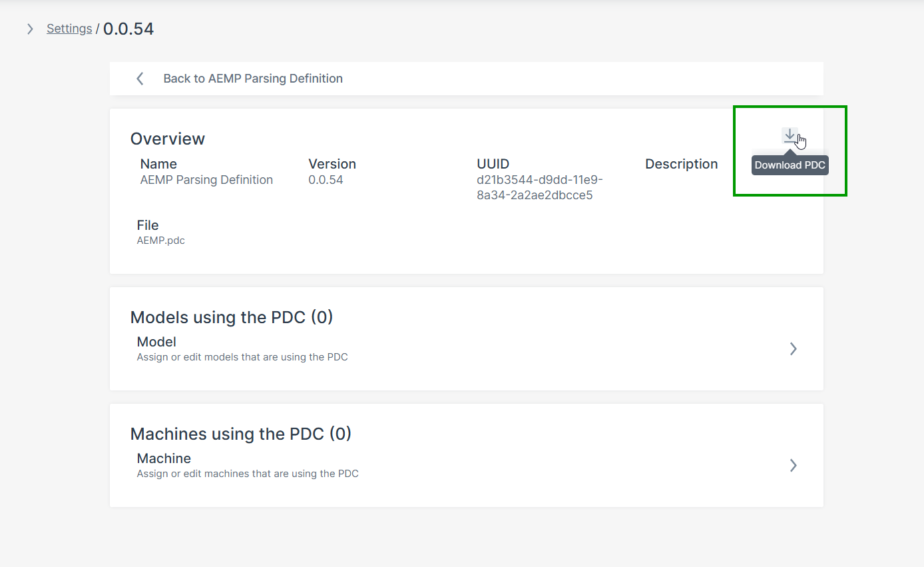Click the 'Models using the PDC (0)' heading
This screenshot has height=567, width=924.
[232, 317]
